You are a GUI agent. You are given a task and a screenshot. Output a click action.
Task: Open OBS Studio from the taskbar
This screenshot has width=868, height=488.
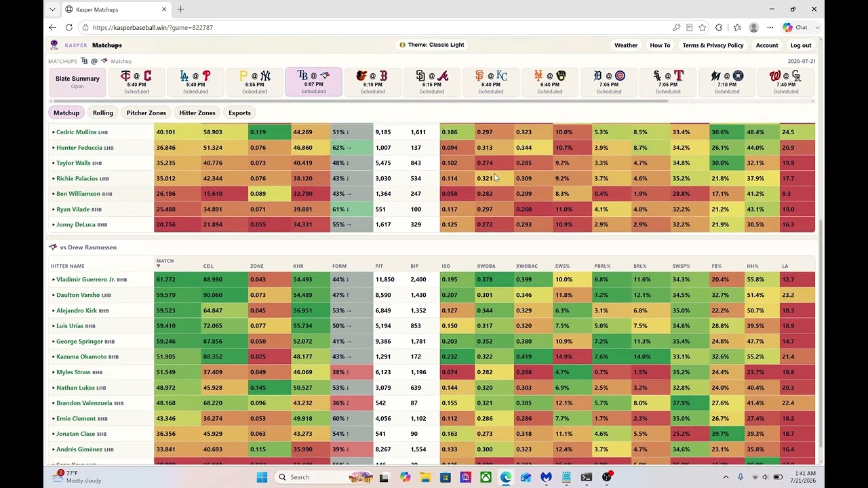pyautogui.click(x=607, y=477)
